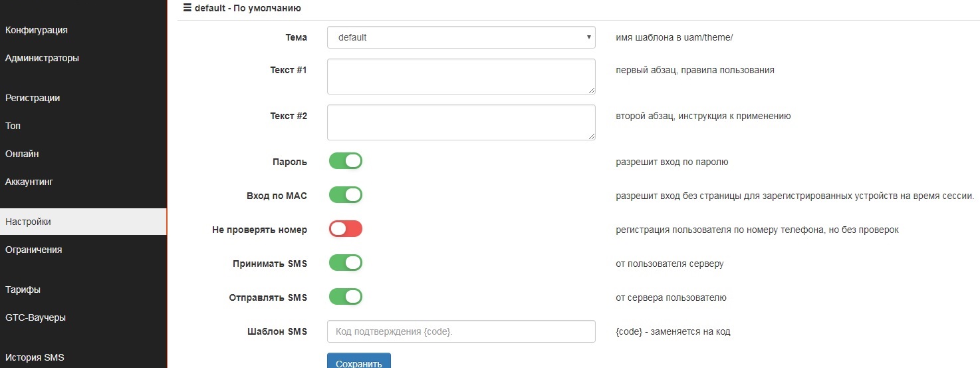Screen dimensions: 980x368
Task: Show the Онлайн page
Action: [x=22, y=154]
